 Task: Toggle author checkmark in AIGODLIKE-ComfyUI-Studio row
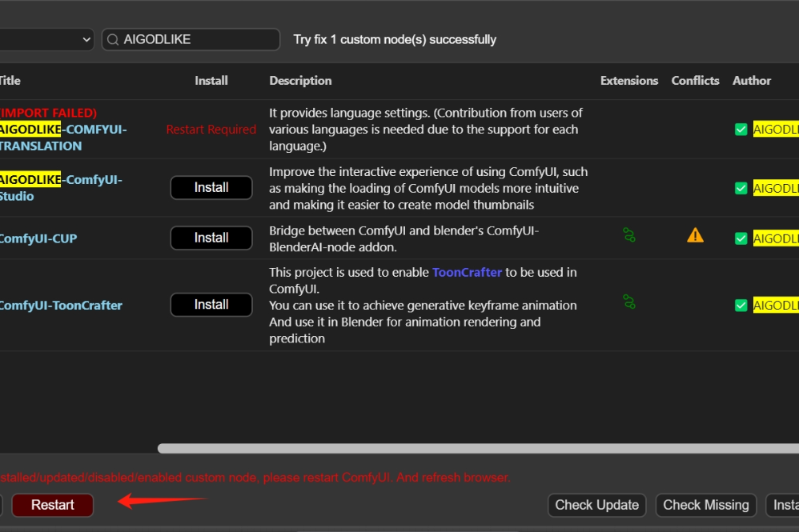tap(741, 188)
